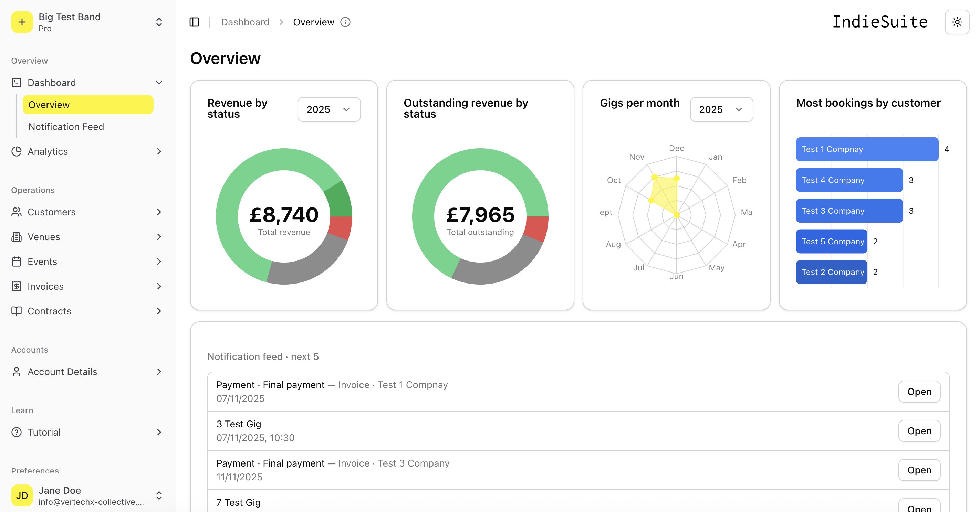
Task: Toggle the theme with the sun icon
Action: click(957, 22)
